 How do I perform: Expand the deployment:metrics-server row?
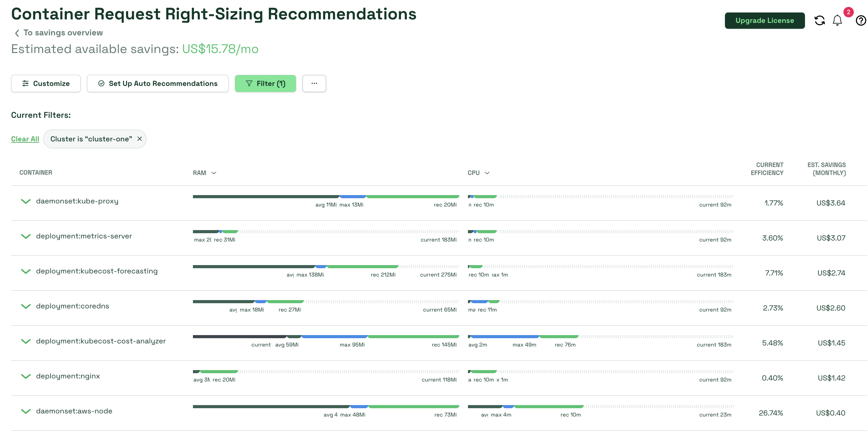click(26, 236)
